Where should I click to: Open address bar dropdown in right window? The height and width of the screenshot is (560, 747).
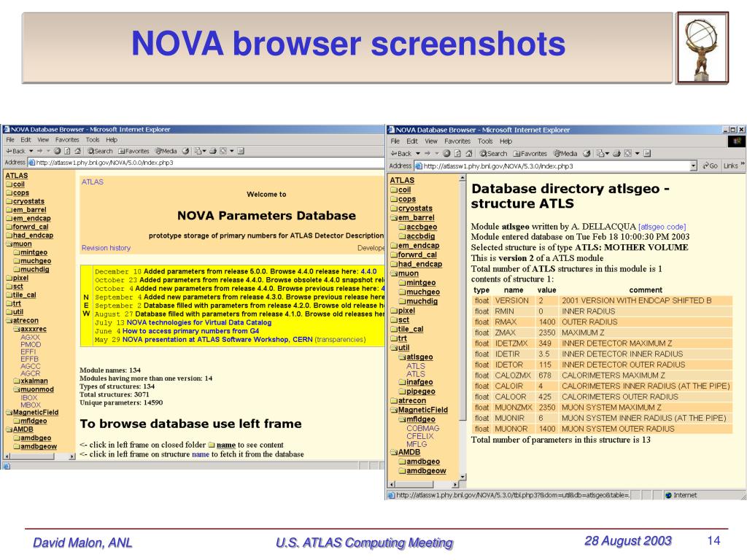click(x=693, y=166)
